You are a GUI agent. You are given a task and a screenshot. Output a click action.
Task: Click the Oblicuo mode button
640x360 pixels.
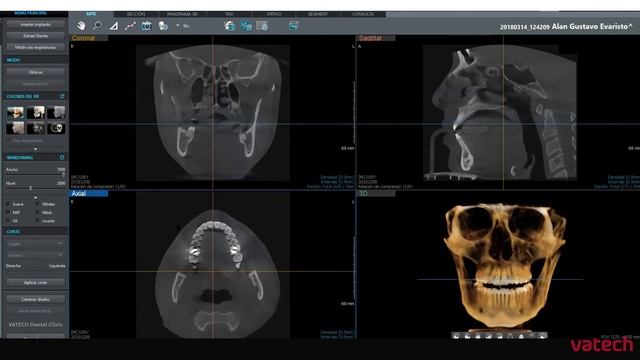(x=36, y=72)
